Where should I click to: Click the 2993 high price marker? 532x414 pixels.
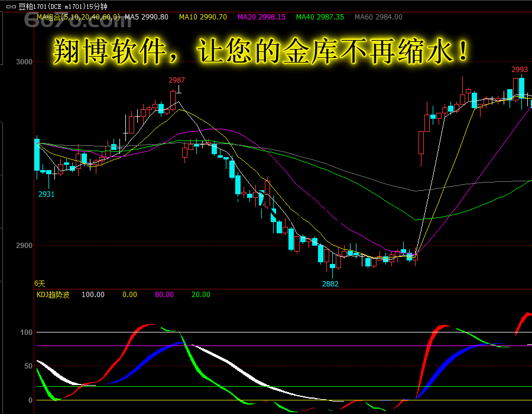coord(520,70)
